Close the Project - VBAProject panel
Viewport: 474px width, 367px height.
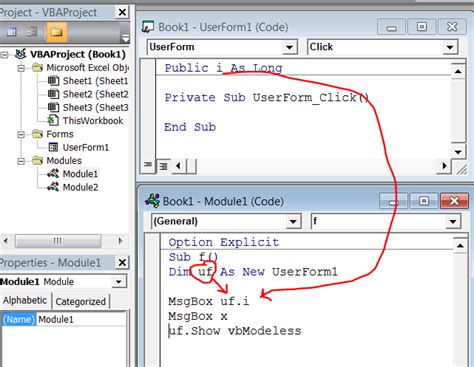click(122, 12)
